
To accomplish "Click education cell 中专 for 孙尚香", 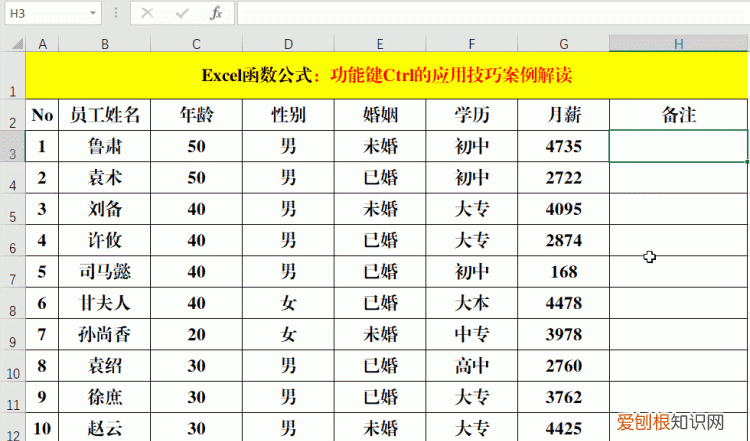I will click(472, 334).
